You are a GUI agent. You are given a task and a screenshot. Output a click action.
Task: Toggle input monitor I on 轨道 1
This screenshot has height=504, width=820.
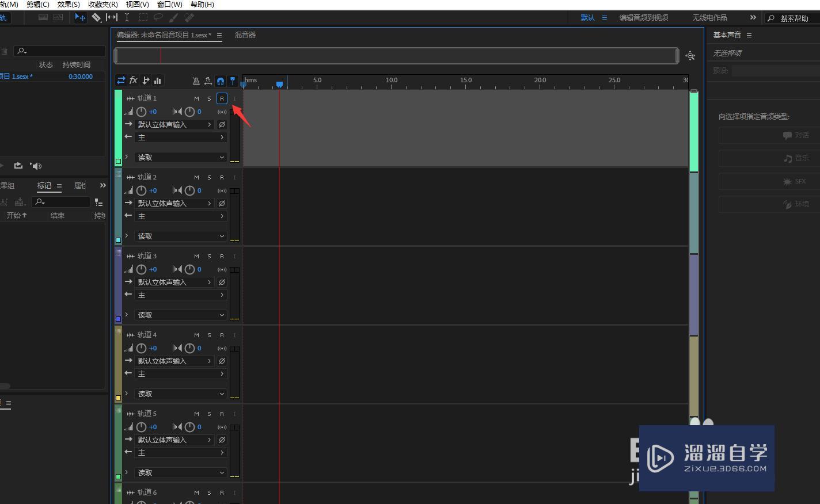pos(234,99)
